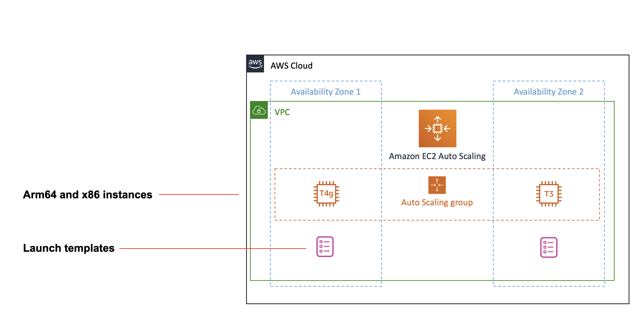This screenshot has height=325, width=644.
Task: Select the T4g instance chip icon
Action: [326, 194]
